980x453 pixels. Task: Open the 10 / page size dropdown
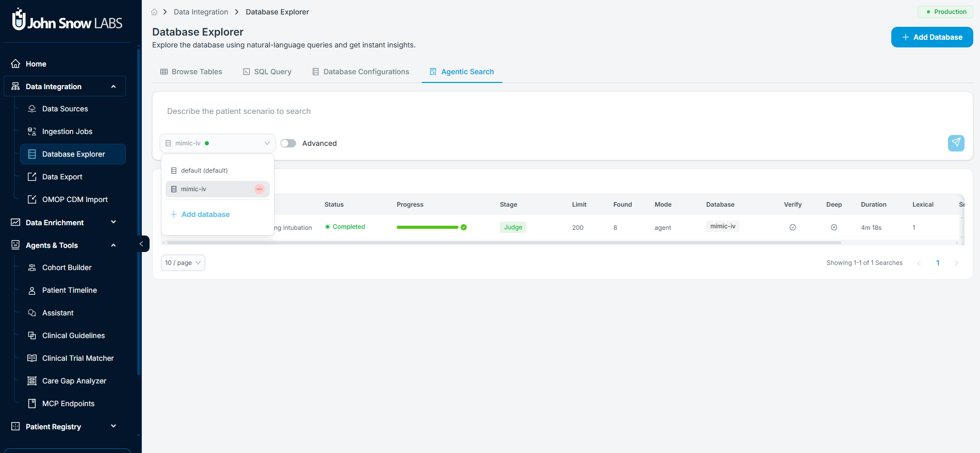(183, 263)
